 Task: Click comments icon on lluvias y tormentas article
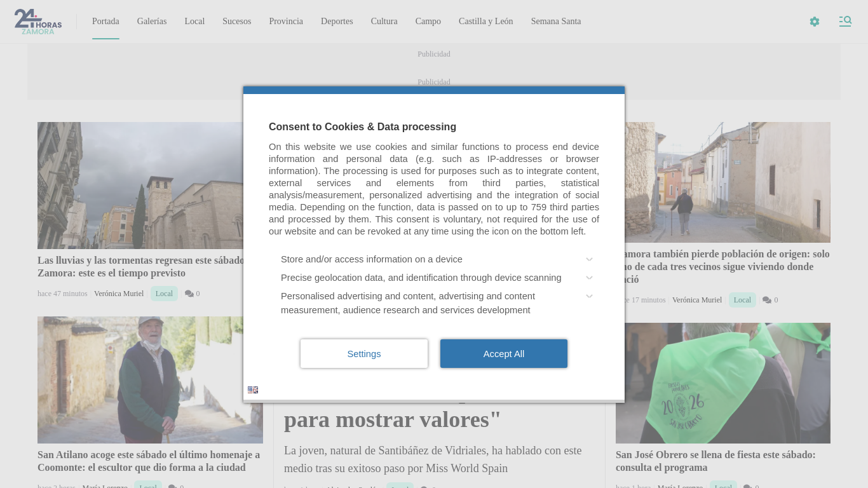pyautogui.click(x=189, y=294)
